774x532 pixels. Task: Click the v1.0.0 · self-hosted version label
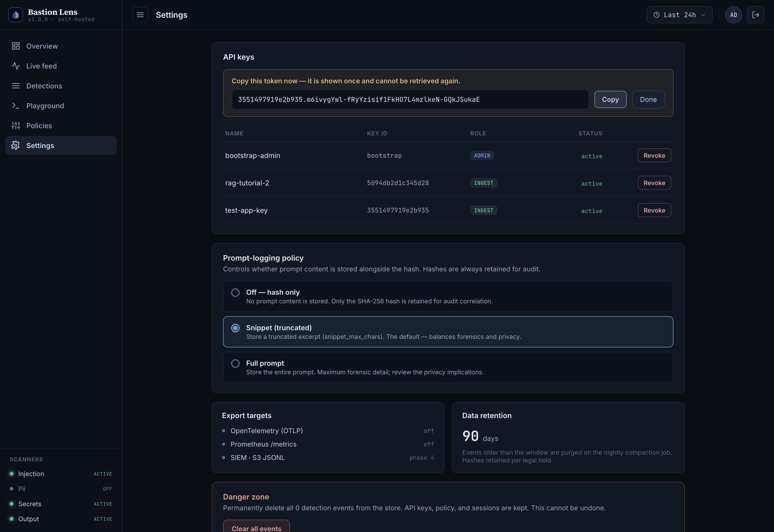click(x=61, y=20)
